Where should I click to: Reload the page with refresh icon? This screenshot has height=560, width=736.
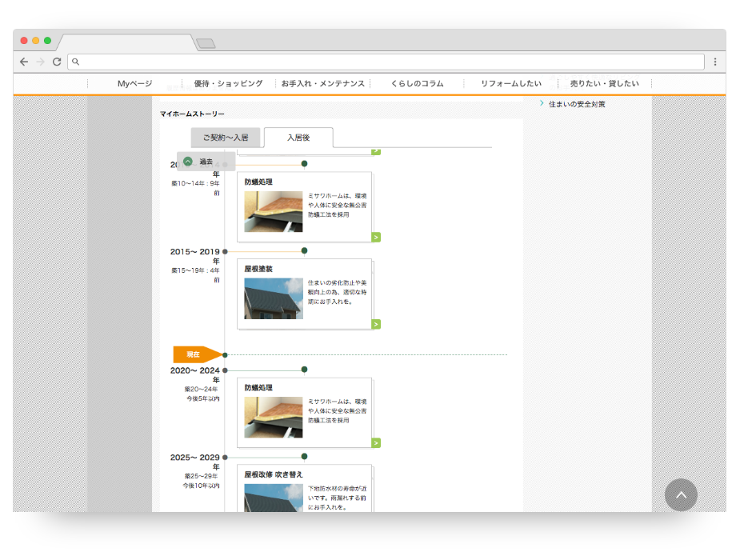57,62
